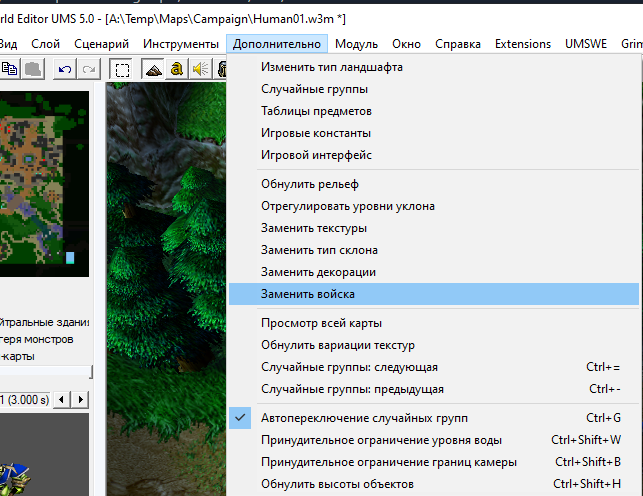This screenshot has height=496, width=643.
Task: Select the 'йтральные здания' list row
Action: tap(44, 322)
